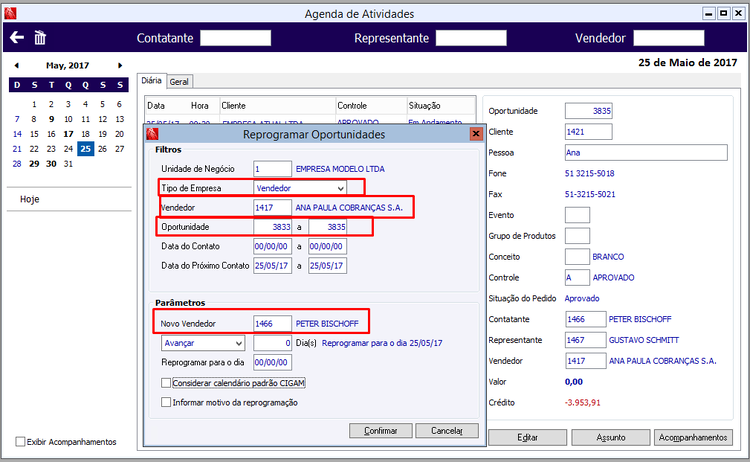750x462 pixels.
Task: Click the Oportunidade start field 3833
Action: click(272, 227)
